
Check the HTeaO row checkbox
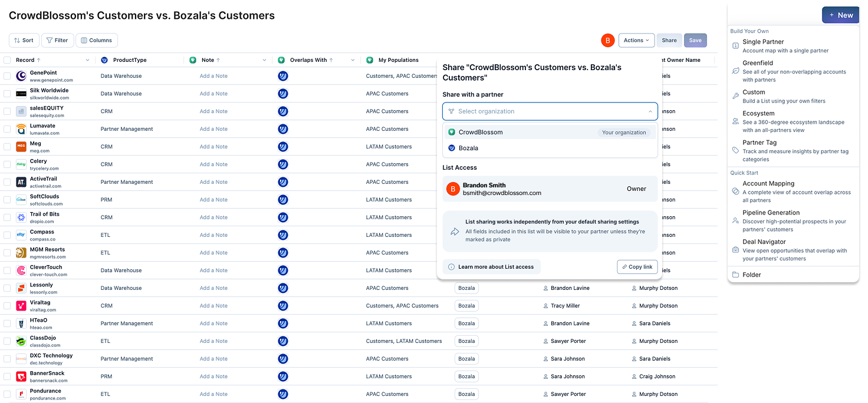pyautogui.click(x=7, y=323)
